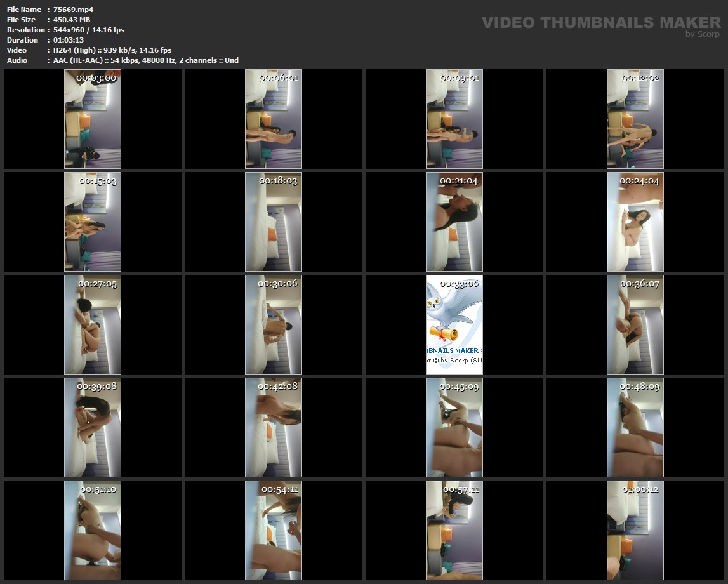Select the frame marked 00:06:01
The height and width of the screenshot is (584, 728).
pos(274,119)
